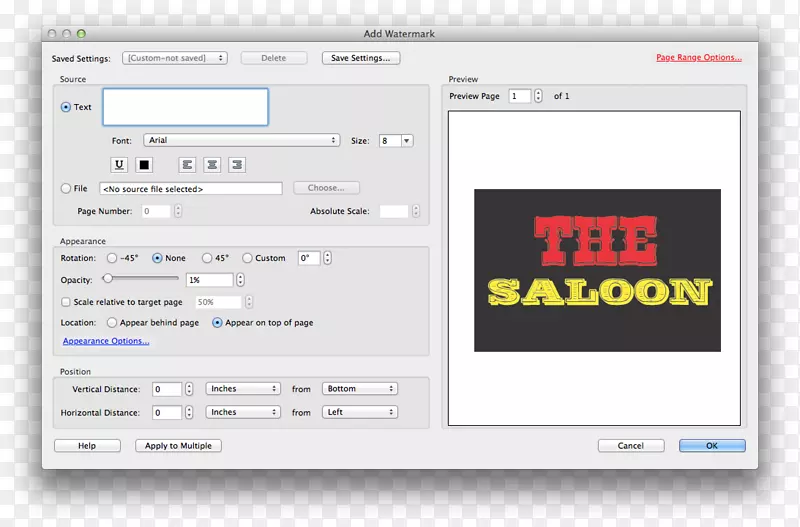Click the Apply to Multiple button
Screen dimensions: 800x527
point(178,446)
